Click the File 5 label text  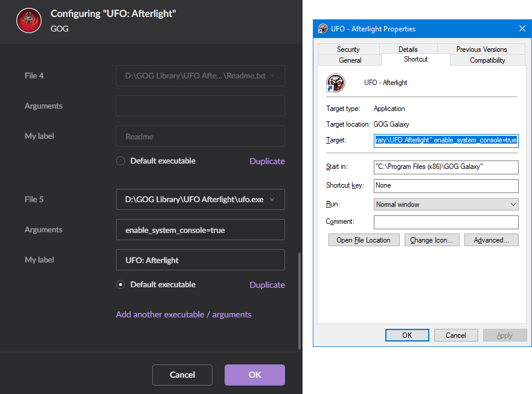34,199
